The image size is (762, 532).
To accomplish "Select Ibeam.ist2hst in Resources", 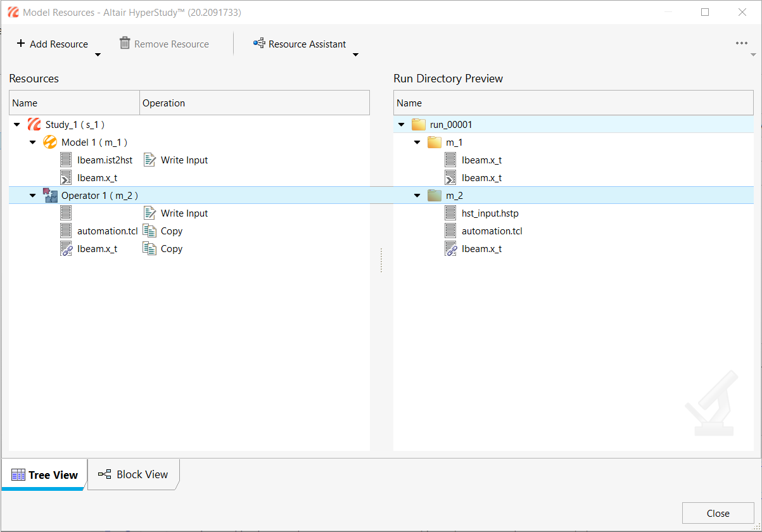I will coord(105,160).
